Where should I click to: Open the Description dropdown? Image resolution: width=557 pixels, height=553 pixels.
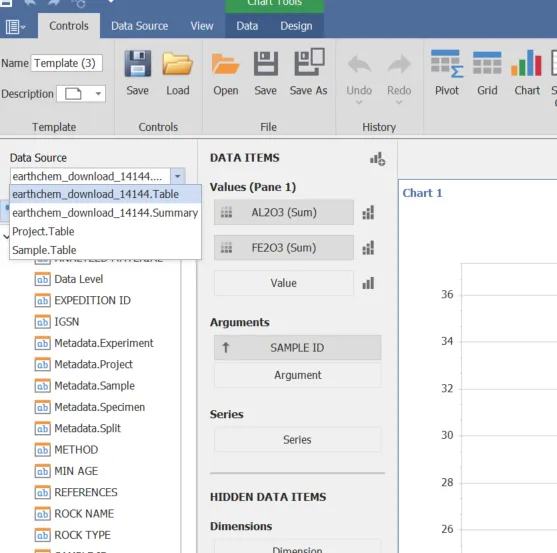(98, 94)
